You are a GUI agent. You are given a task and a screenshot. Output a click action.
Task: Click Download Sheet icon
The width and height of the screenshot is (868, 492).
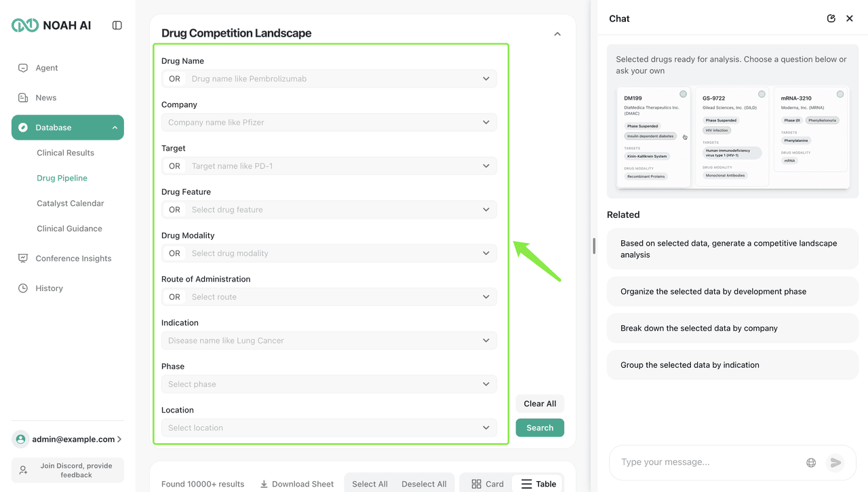264,484
